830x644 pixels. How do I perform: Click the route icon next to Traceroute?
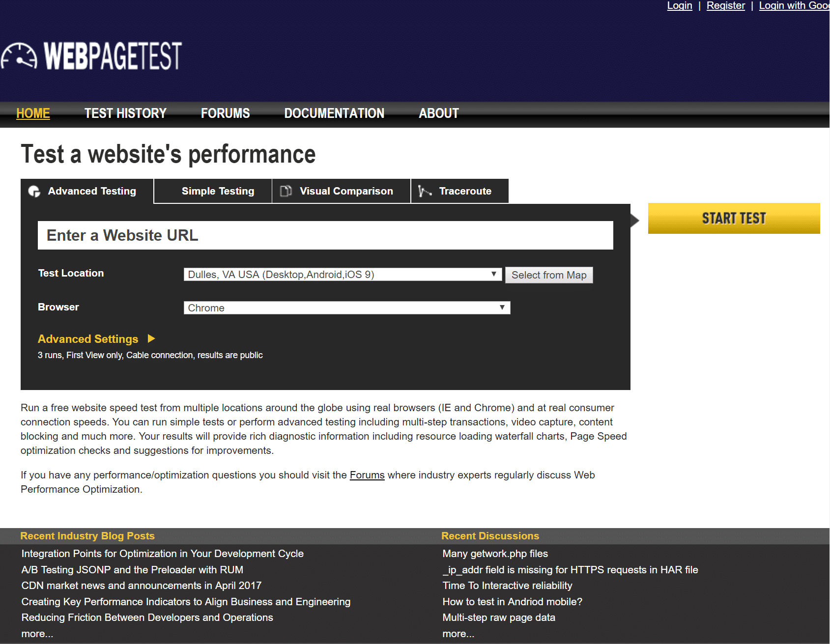[x=424, y=191]
